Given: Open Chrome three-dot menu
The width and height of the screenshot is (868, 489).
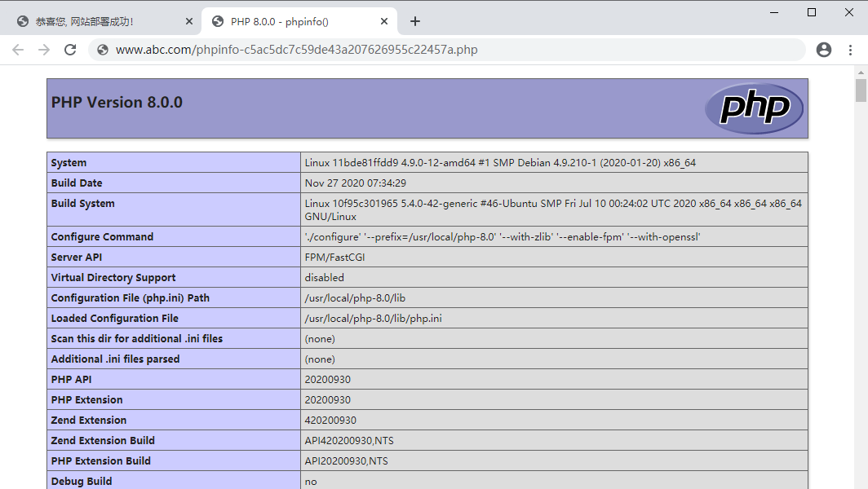Looking at the screenshot, I should (x=851, y=50).
